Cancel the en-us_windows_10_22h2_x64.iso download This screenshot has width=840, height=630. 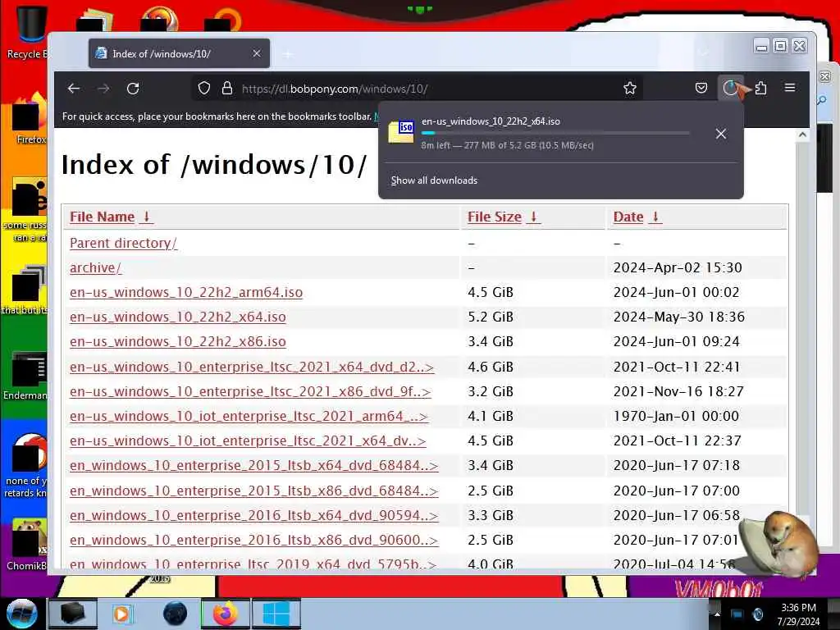click(721, 134)
